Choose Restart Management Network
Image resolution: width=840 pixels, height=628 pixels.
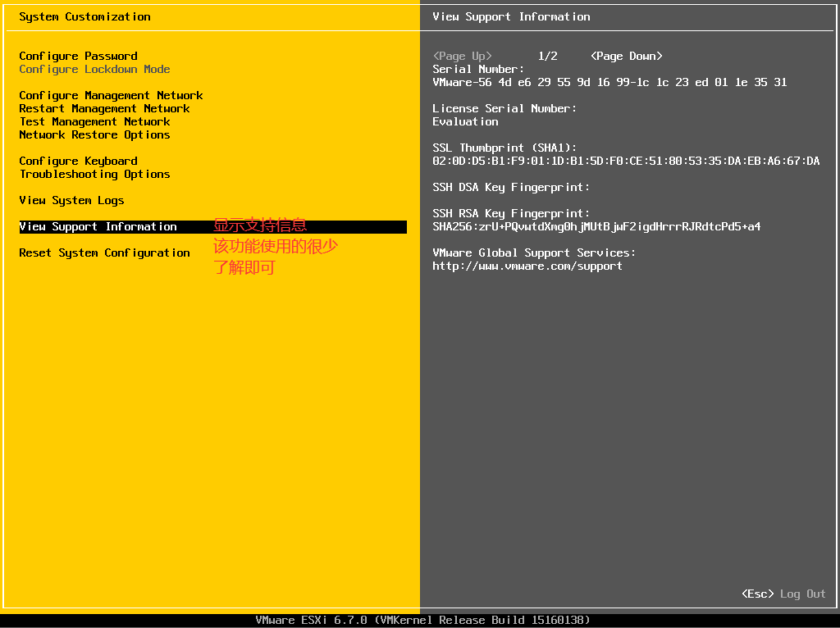click(x=104, y=109)
